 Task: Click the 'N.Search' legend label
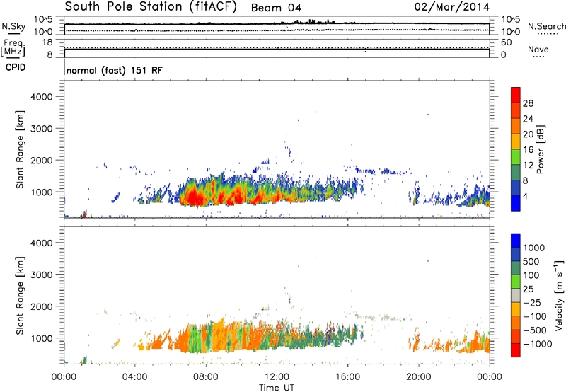[546, 26]
